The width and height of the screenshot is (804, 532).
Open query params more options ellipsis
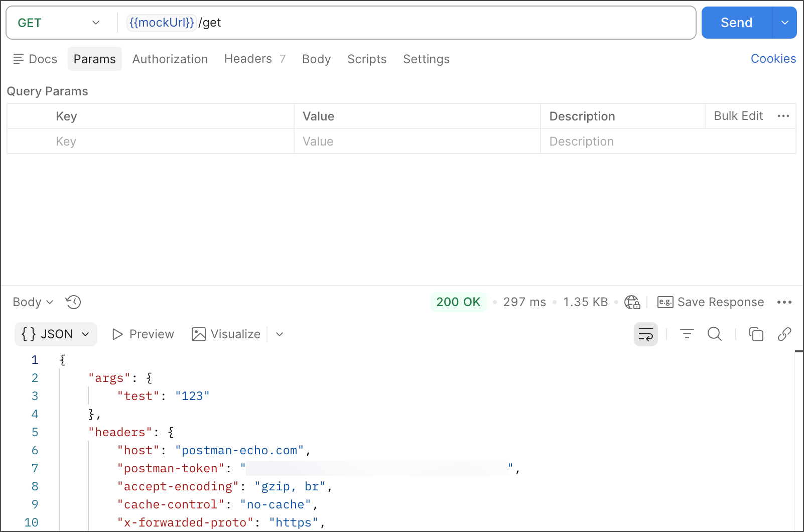tap(783, 116)
